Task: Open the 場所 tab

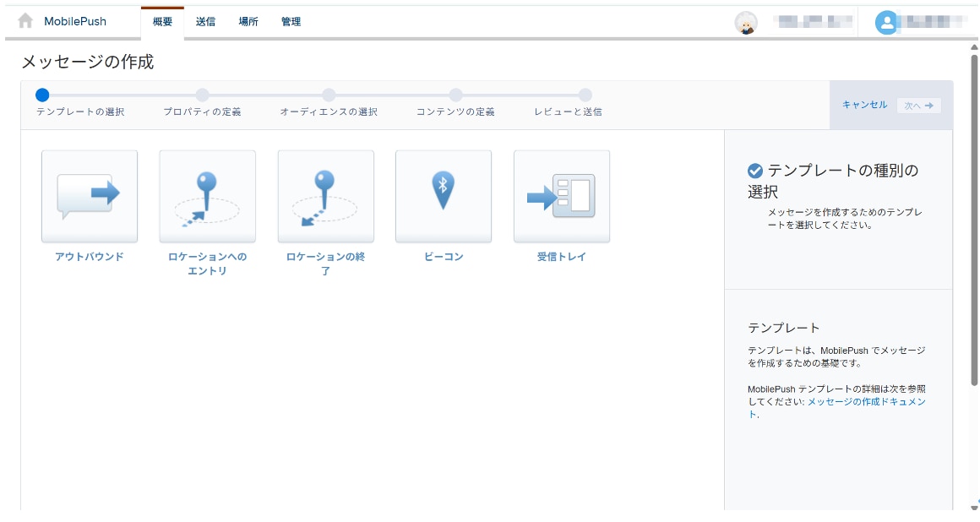Action: coord(248,22)
